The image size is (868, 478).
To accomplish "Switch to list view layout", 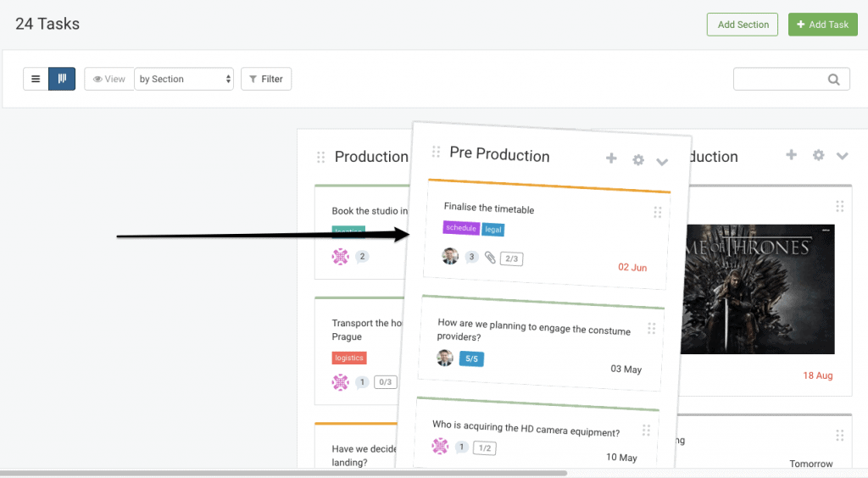I will 36,79.
